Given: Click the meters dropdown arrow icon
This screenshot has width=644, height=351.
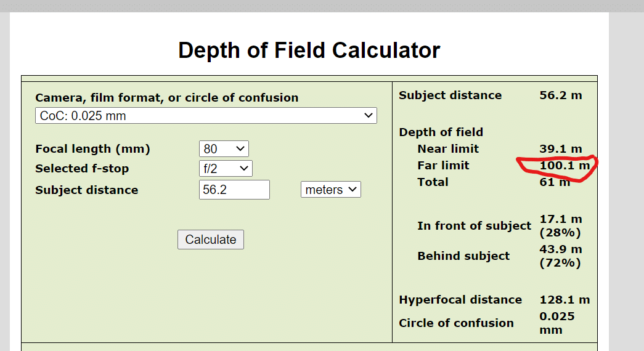Looking at the screenshot, I should [353, 190].
